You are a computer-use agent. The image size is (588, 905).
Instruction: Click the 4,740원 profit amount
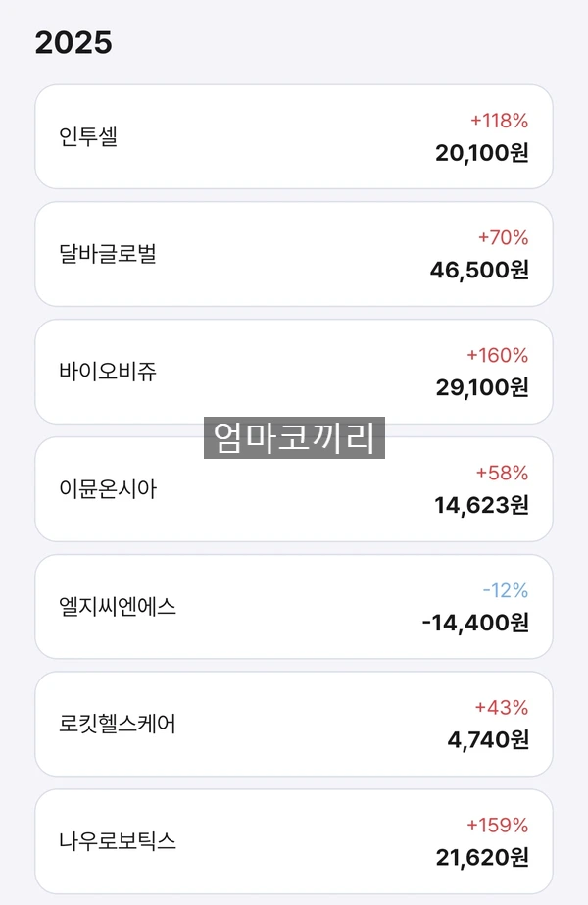(488, 739)
